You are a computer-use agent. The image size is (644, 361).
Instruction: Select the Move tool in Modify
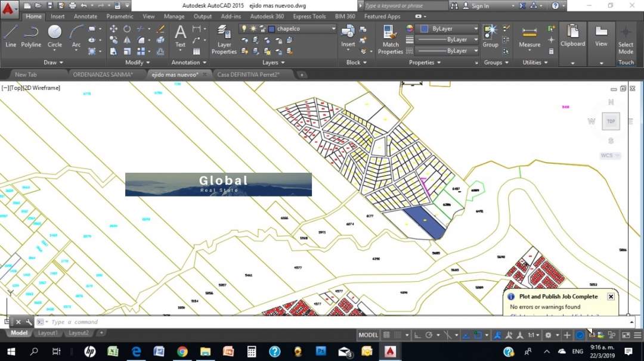(113, 29)
